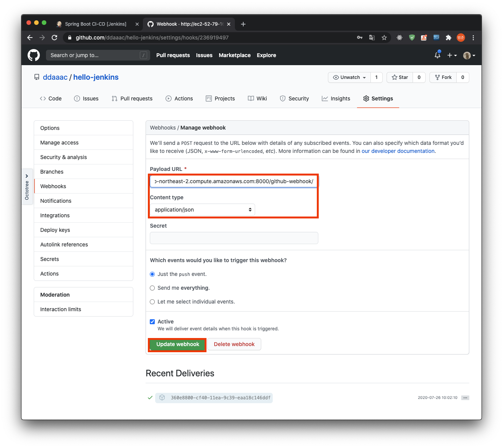Go back with browser back arrow
Image resolution: width=503 pixels, height=448 pixels.
coord(30,38)
